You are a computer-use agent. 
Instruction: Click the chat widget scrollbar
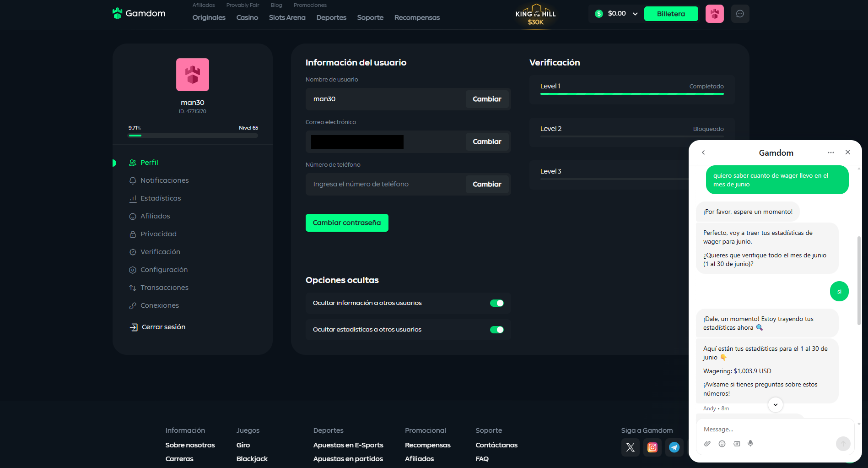(x=859, y=280)
